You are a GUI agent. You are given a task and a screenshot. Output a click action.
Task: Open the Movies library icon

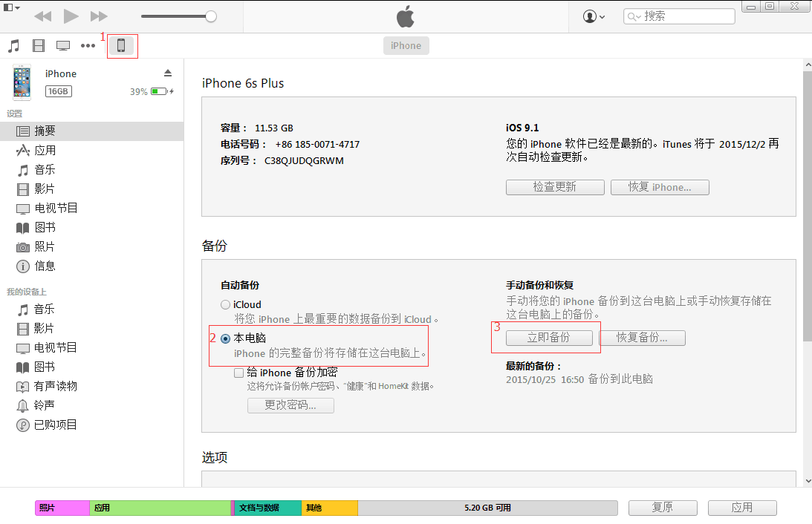pyautogui.click(x=39, y=46)
